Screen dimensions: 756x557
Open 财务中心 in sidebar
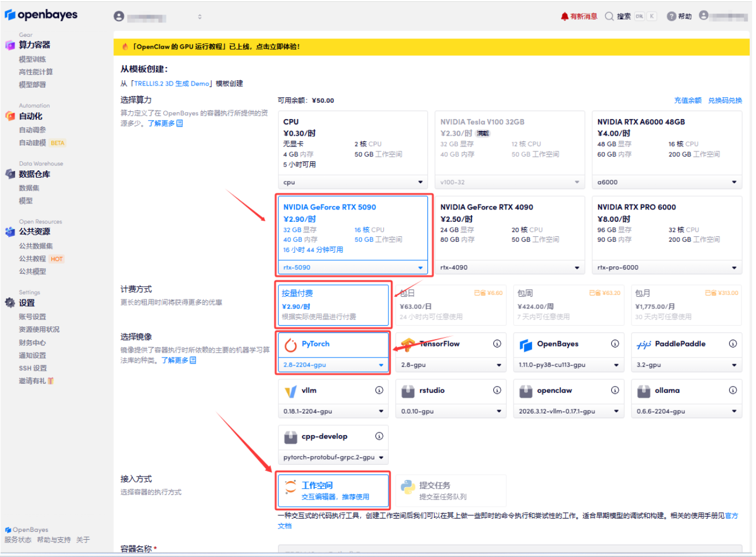32,342
